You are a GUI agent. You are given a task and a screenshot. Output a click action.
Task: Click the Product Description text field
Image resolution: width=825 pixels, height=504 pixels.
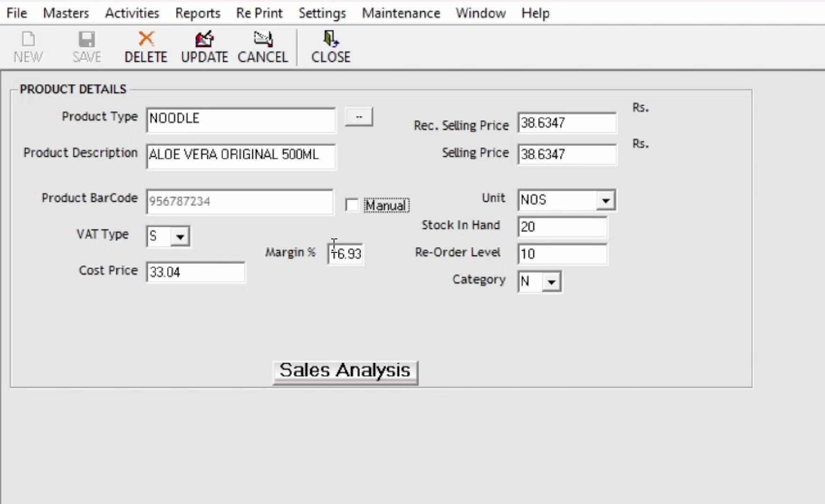pos(241,156)
